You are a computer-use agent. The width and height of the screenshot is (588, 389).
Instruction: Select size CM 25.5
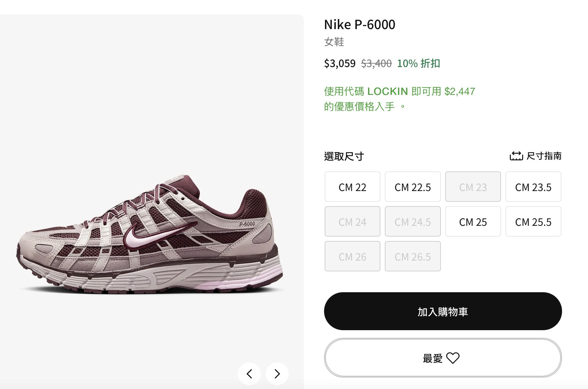point(533,222)
